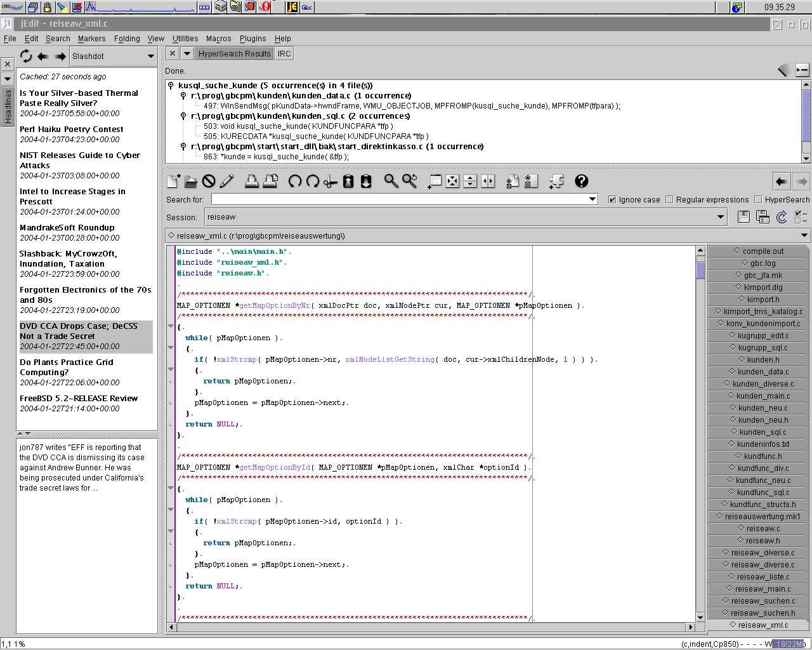Open the Session reiseaw dropdown
Screen dimensions: 812x650
(721, 217)
